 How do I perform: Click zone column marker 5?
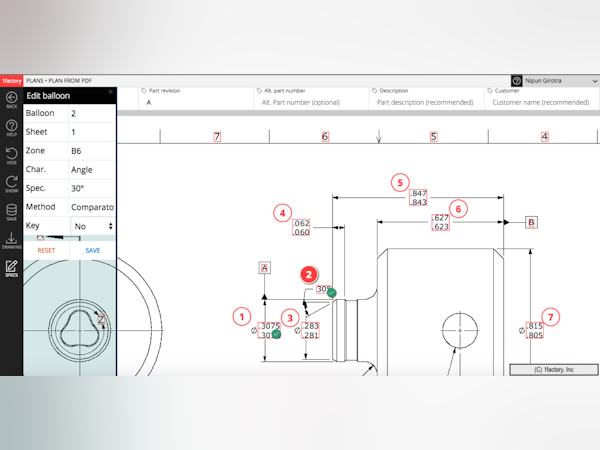pyautogui.click(x=434, y=136)
